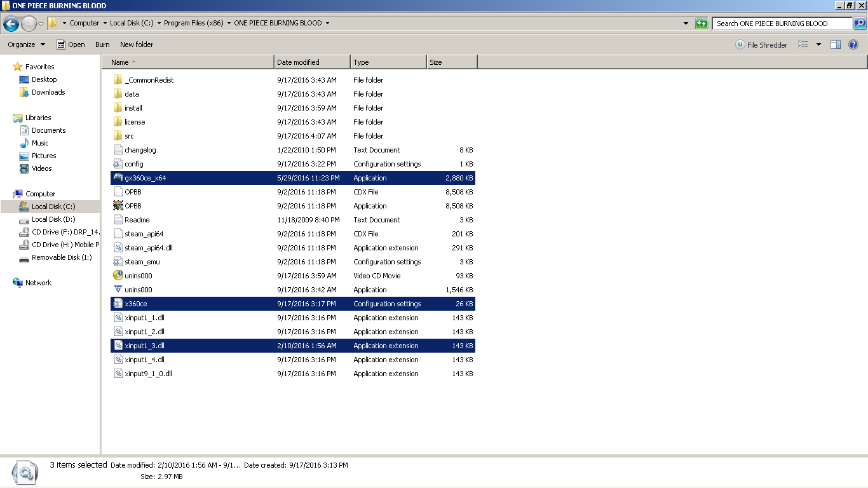Select the steam_api64 CDX file name
The height and width of the screenshot is (488, 868).
[144, 234]
